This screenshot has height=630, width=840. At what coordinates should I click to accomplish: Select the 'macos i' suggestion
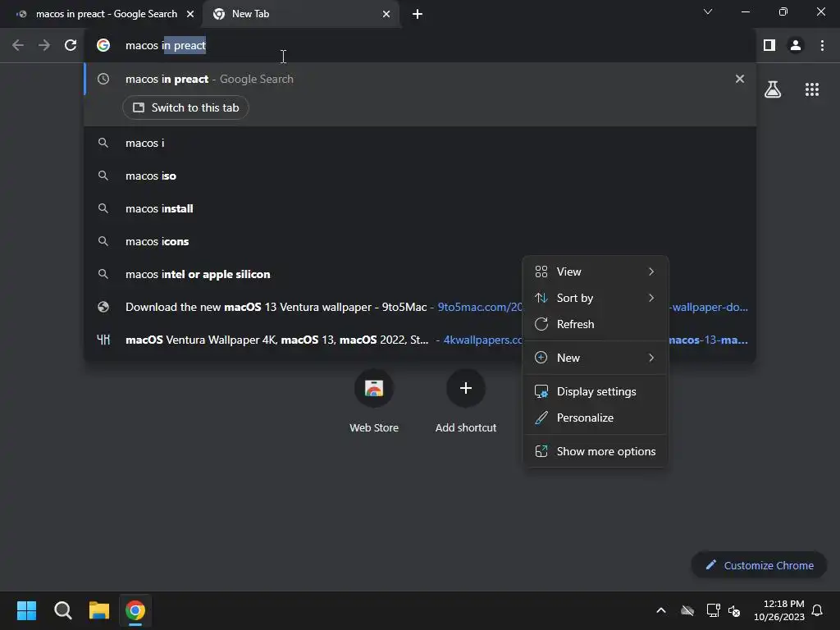coord(420,143)
